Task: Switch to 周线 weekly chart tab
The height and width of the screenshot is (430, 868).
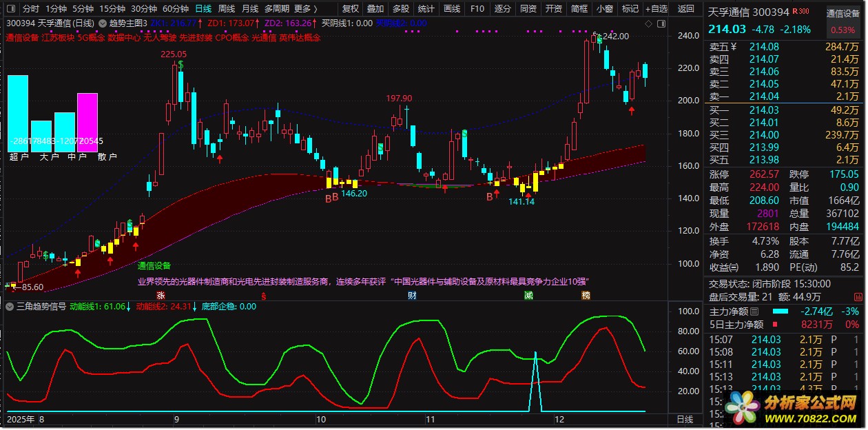Action: (x=227, y=9)
